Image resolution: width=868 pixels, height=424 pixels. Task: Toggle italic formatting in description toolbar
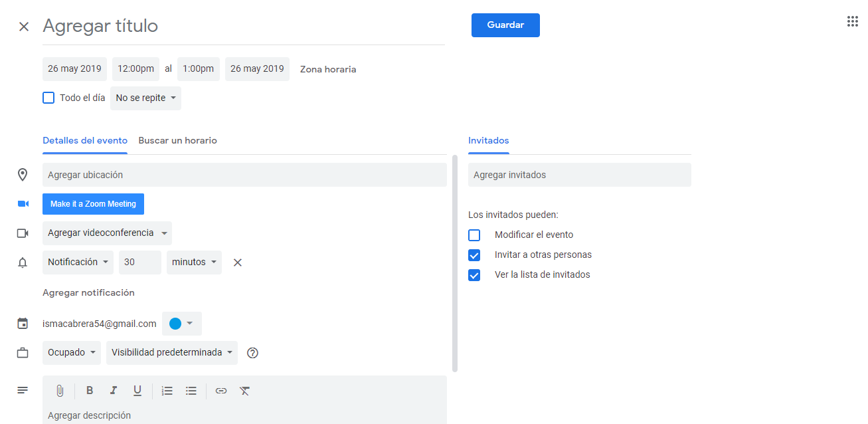[114, 391]
